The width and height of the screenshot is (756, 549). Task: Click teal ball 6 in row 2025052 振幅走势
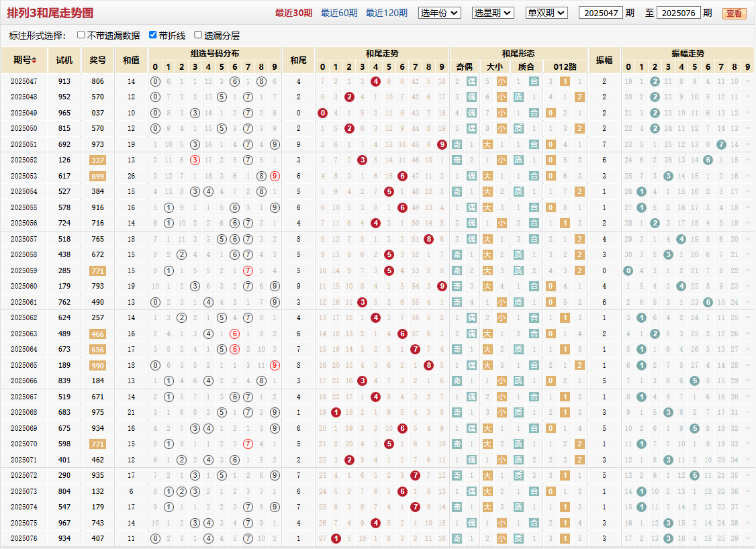[x=708, y=160]
